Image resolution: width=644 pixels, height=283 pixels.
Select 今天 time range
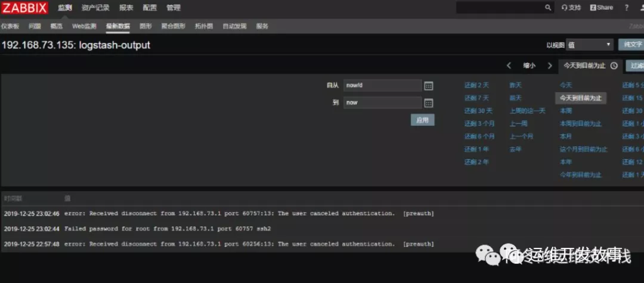[x=565, y=85]
